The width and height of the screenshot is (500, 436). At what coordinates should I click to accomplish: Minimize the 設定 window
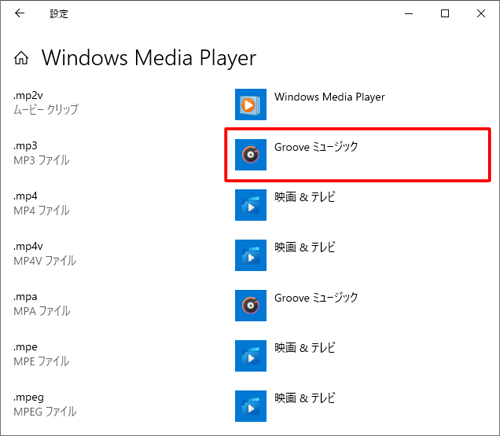point(409,13)
